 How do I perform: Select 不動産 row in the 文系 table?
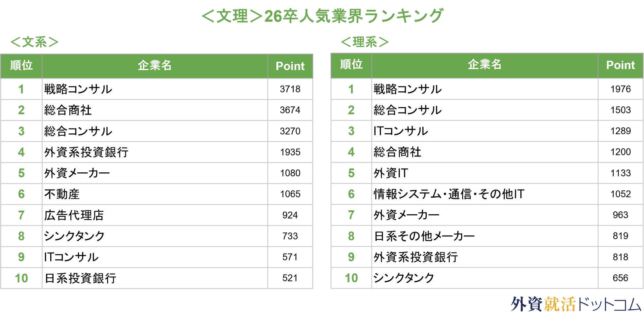[62, 194]
